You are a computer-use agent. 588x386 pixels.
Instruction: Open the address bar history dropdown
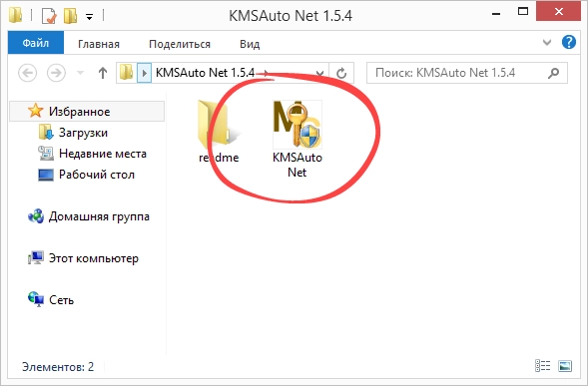(x=319, y=73)
